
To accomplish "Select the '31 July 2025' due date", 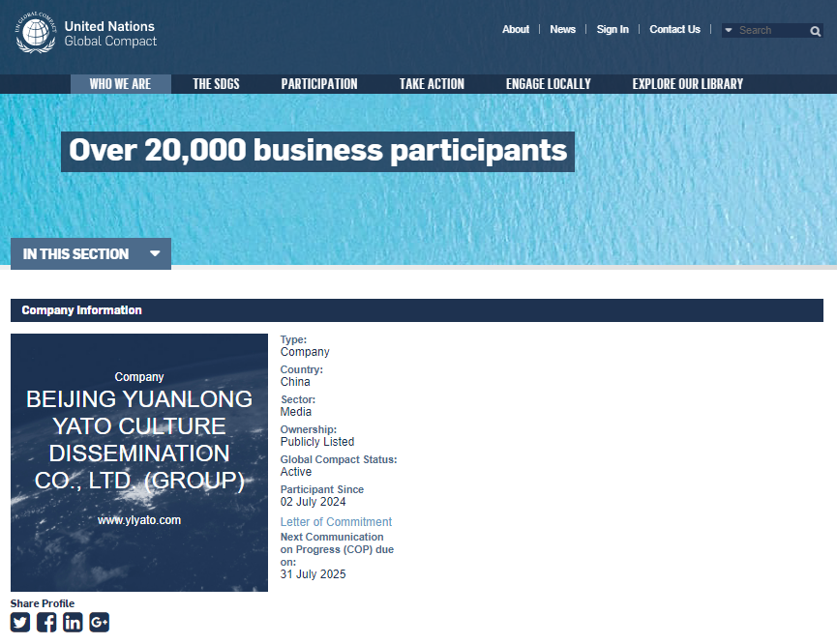I will point(313,574).
